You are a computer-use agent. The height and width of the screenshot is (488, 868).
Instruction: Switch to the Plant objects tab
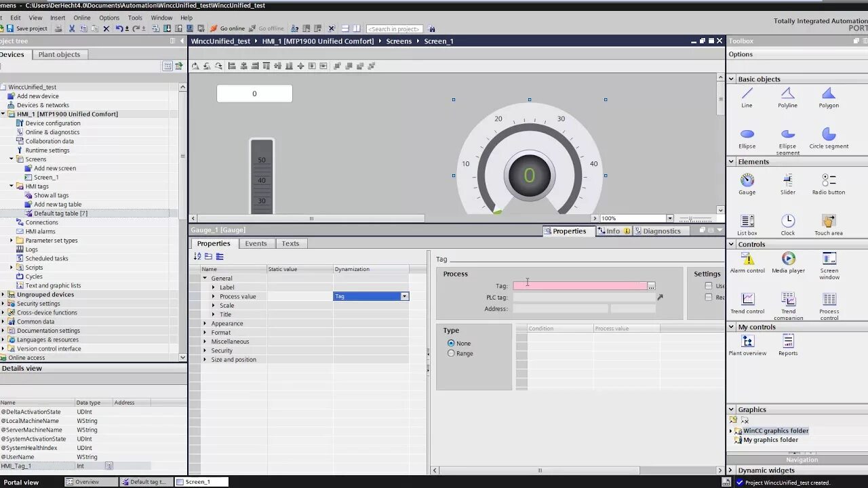[59, 54]
